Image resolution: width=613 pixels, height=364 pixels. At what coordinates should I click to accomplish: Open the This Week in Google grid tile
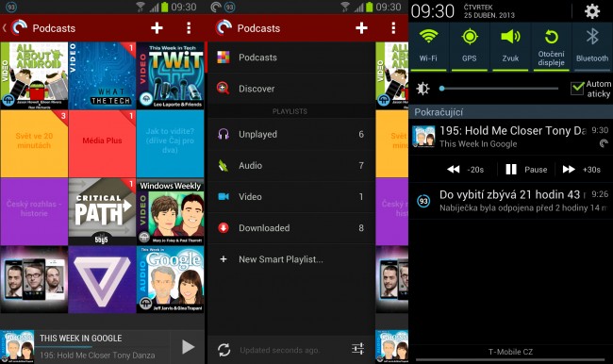click(x=170, y=279)
